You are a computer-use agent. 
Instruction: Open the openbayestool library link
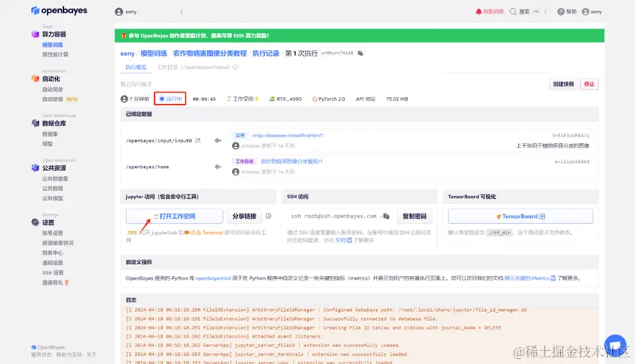click(213, 278)
